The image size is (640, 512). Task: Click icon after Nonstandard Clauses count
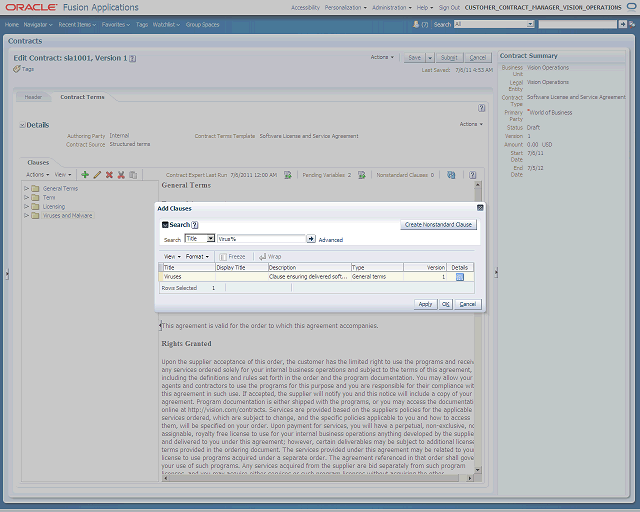coord(451,175)
